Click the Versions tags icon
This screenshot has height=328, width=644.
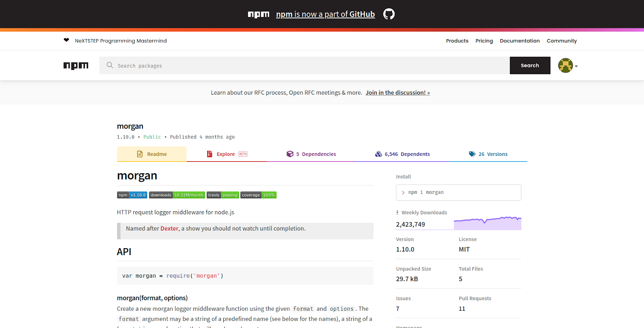[472, 154]
